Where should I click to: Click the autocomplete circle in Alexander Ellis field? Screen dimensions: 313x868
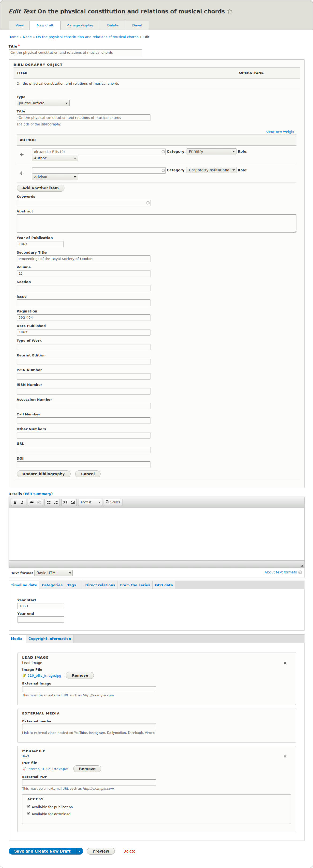[163, 152]
